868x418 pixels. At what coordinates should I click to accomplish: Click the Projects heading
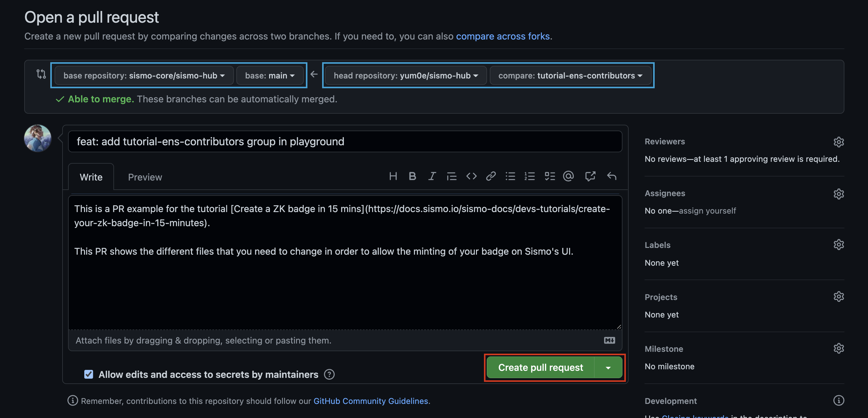[x=661, y=297]
